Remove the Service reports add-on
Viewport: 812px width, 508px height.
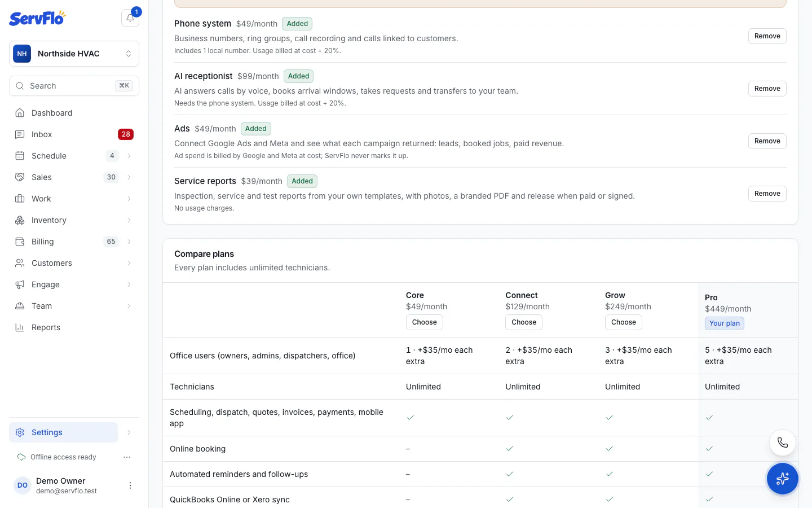767,194
